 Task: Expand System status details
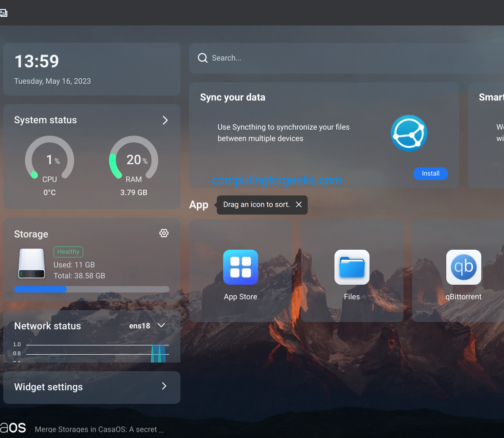point(165,120)
